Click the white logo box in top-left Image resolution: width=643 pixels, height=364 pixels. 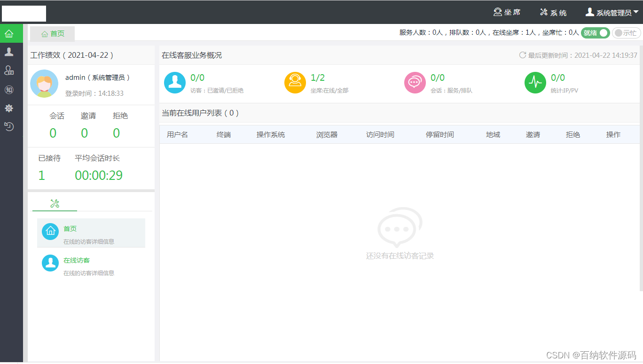tap(24, 14)
